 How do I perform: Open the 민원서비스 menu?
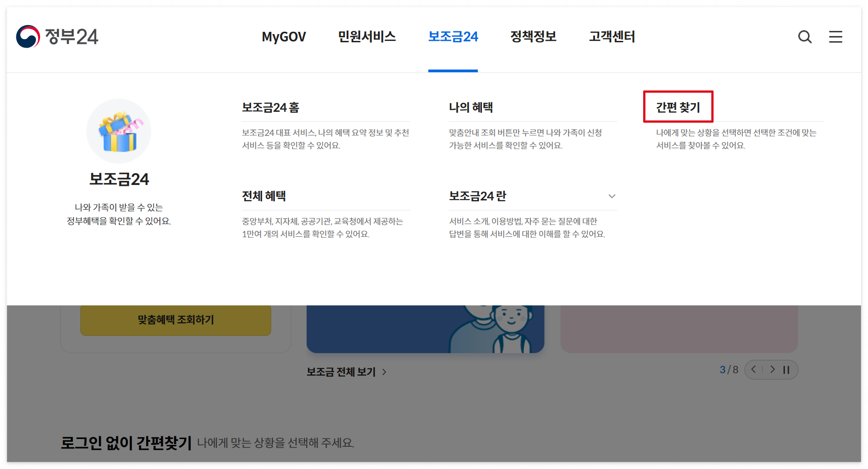(367, 37)
